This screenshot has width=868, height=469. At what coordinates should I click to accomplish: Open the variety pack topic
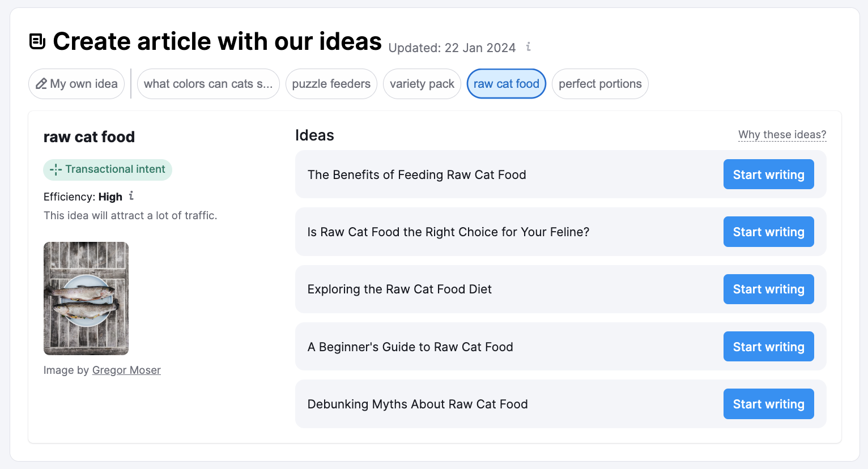[x=422, y=84]
